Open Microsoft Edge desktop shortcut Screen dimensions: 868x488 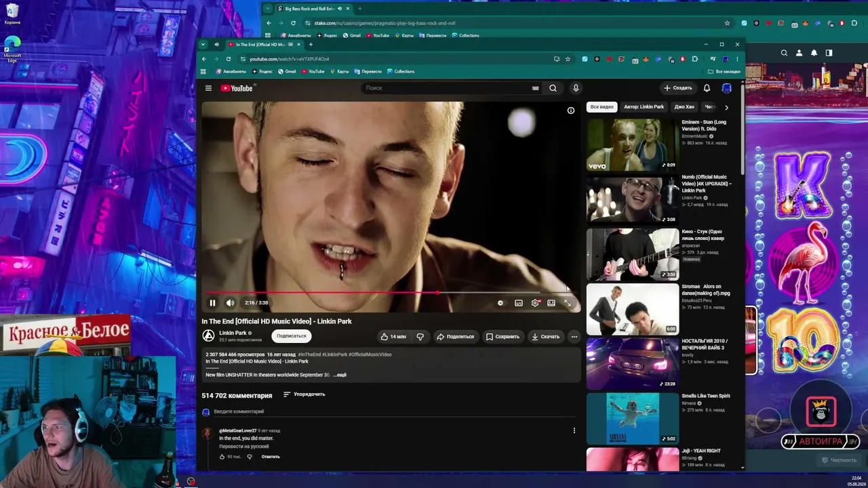pyautogui.click(x=12, y=49)
